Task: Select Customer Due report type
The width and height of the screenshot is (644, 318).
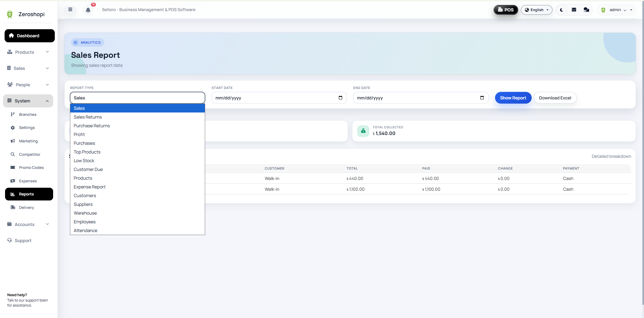Action: coord(138,169)
